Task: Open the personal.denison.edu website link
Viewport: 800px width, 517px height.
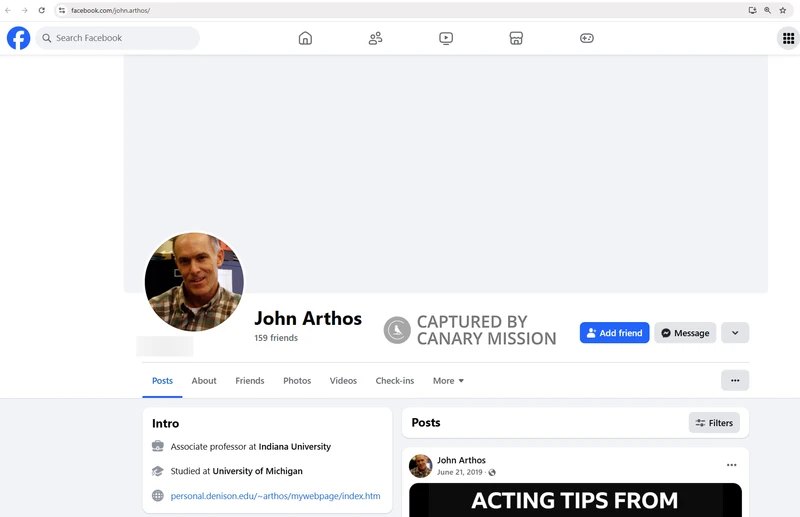Action: tap(275, 496)
